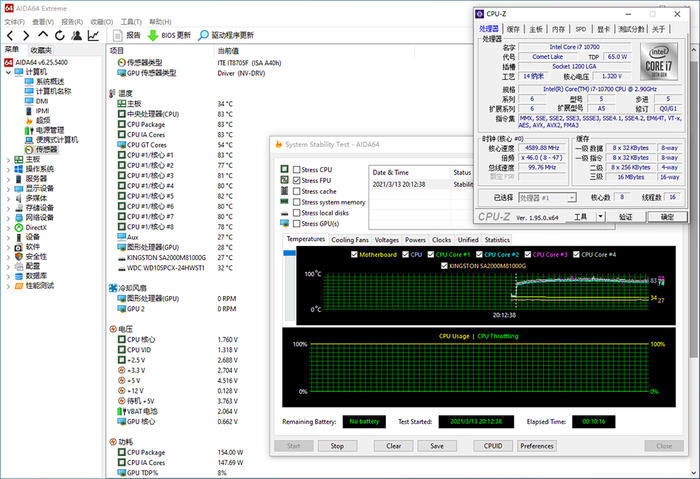Enable Stress local disks checkbox
Image resolution: width=700 pixels, height=479 pixels.
[296, 213]
